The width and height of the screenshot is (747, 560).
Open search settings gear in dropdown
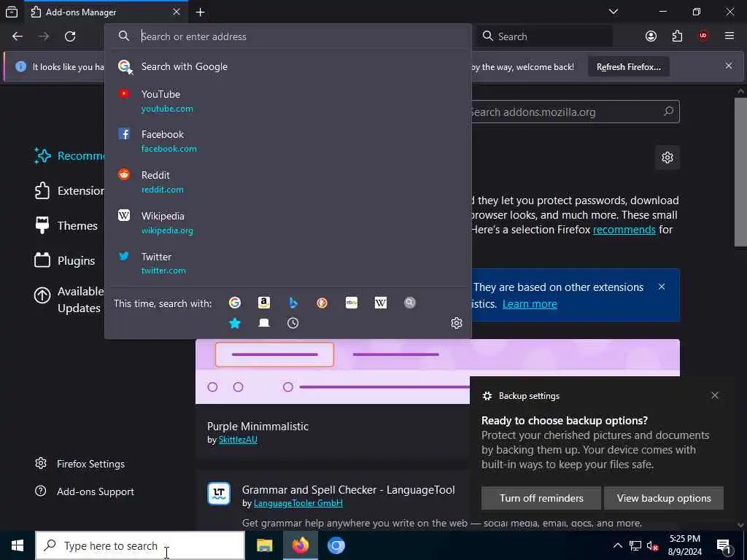coord(457,323)
